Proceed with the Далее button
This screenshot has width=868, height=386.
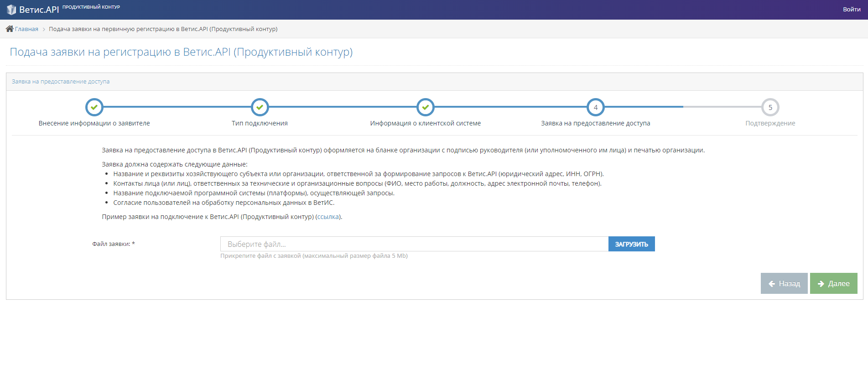click(x=834, y=283)
